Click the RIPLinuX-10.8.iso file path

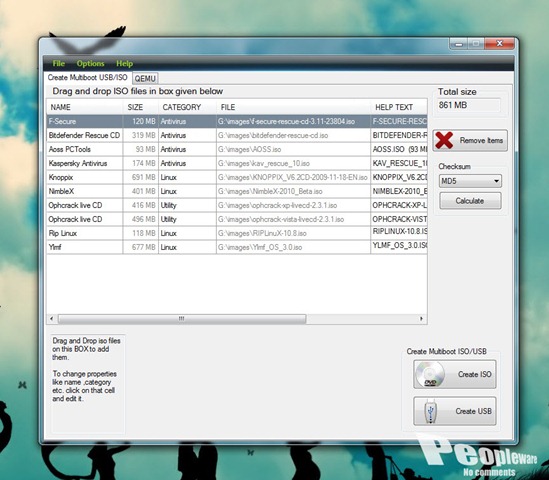pyautogui.click(x=293, y=234)
